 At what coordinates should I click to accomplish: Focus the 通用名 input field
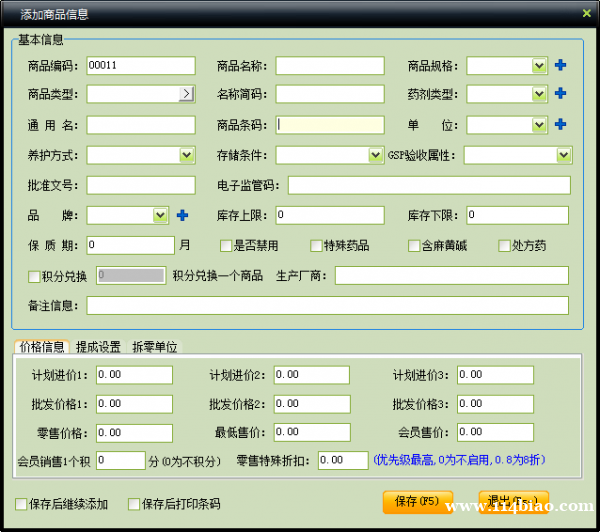[141, 125]
